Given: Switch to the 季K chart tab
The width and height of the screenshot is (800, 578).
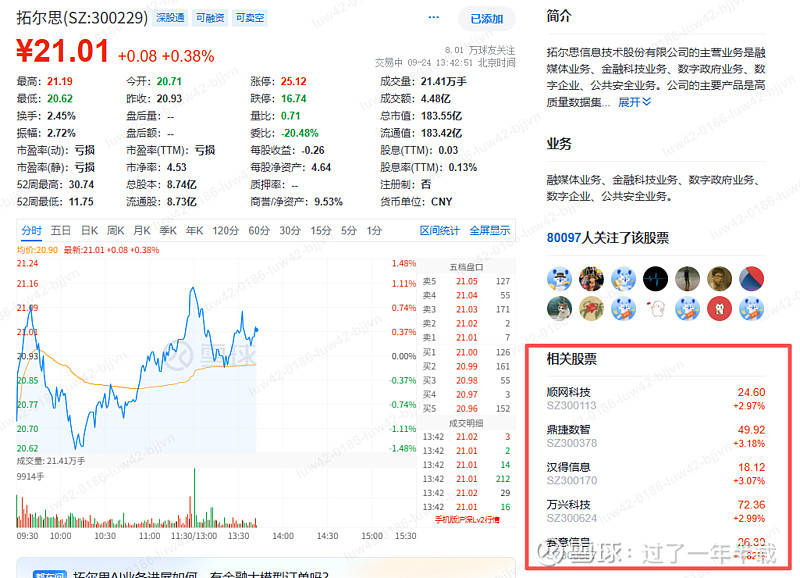Looking at the screenshot, I should (168, 231).
